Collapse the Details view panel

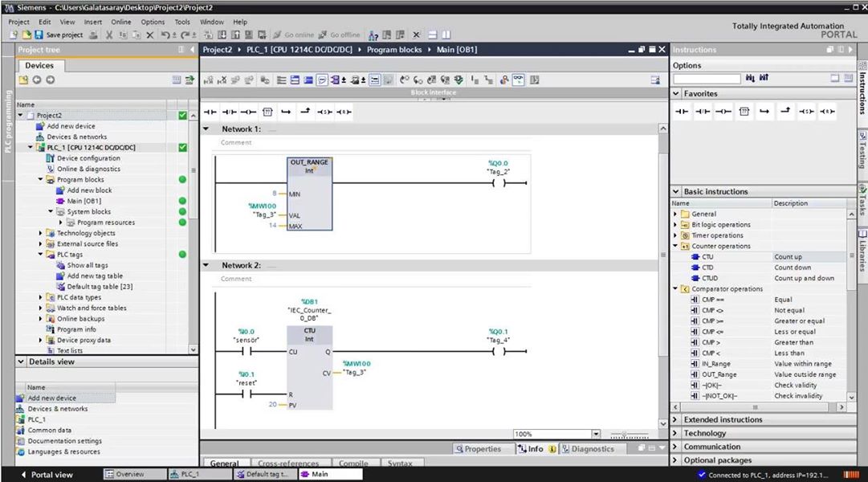click(x=21, y=361)
